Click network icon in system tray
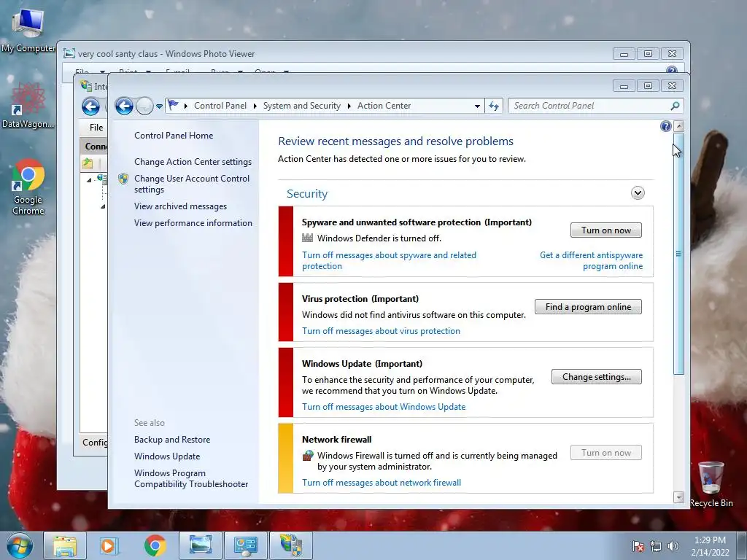 point(656,546)
